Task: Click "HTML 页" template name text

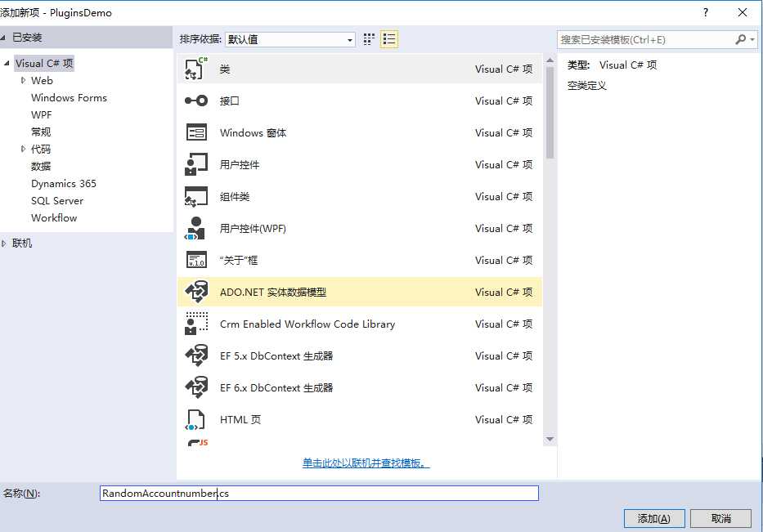Action: [x=240, y=420]
